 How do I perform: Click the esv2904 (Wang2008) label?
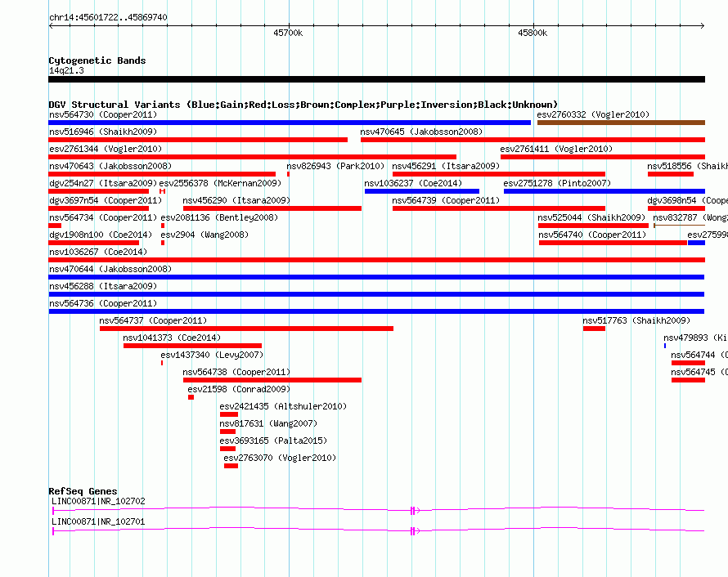click(204, 235)
